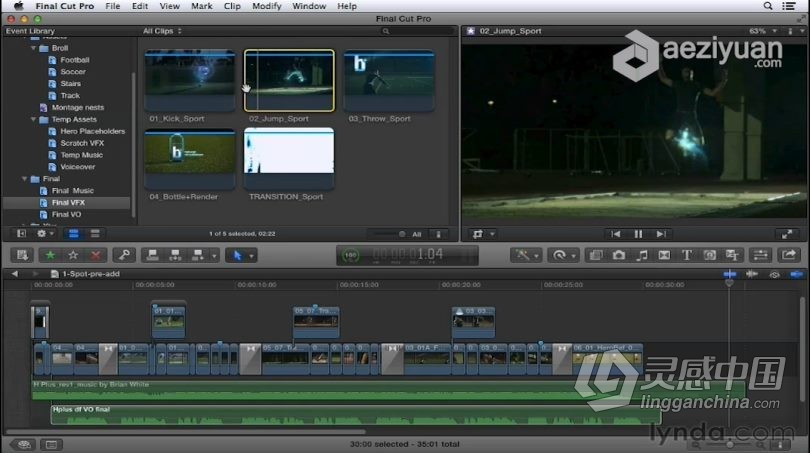The image size is (810, 453).
Task: Click the outlined star unrate icon
Action: [x=73, y=255]
